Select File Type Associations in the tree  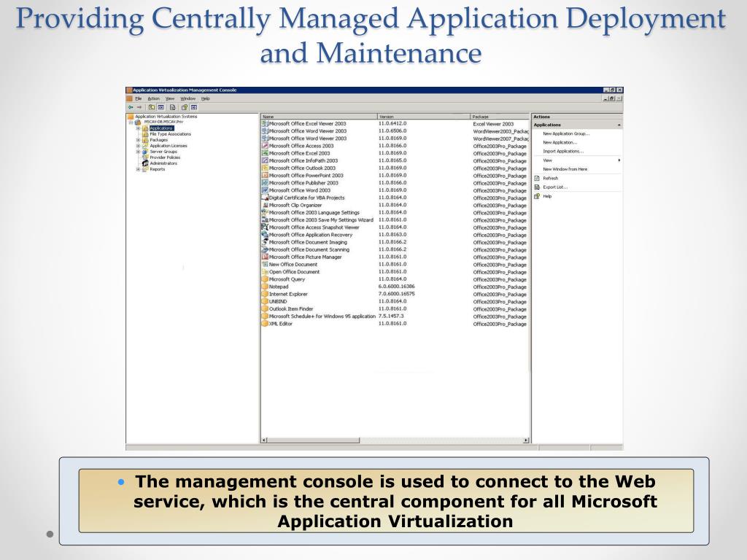170,134
